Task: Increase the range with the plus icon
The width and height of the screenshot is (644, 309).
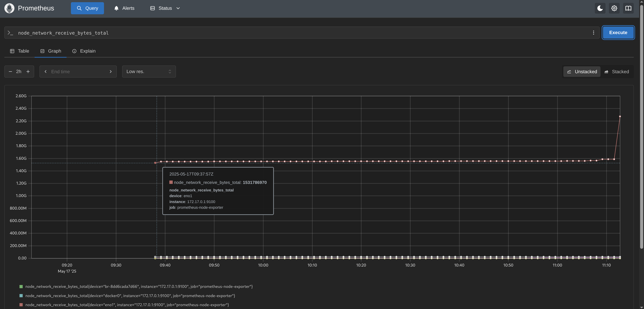Action: 28,72
